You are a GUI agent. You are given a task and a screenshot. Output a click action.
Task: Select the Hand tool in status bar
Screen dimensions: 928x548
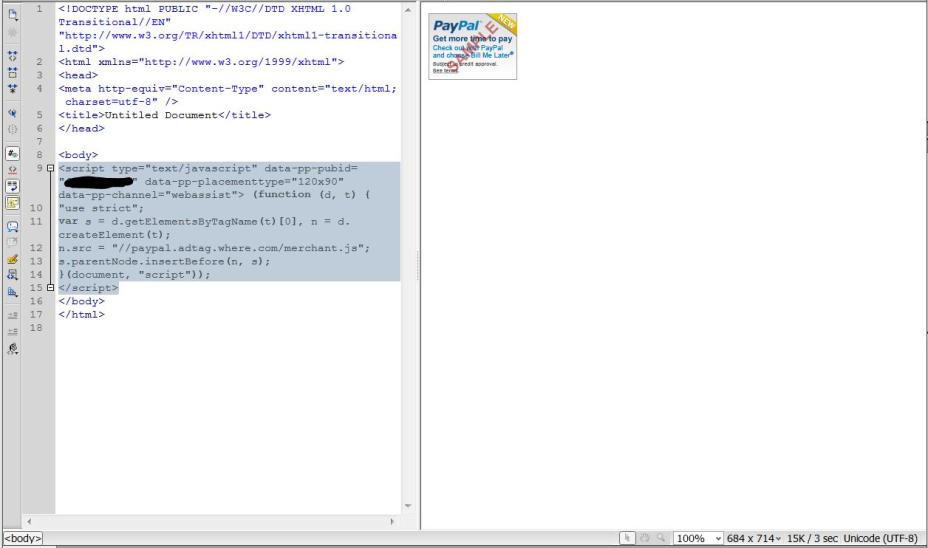pos(645,538)
